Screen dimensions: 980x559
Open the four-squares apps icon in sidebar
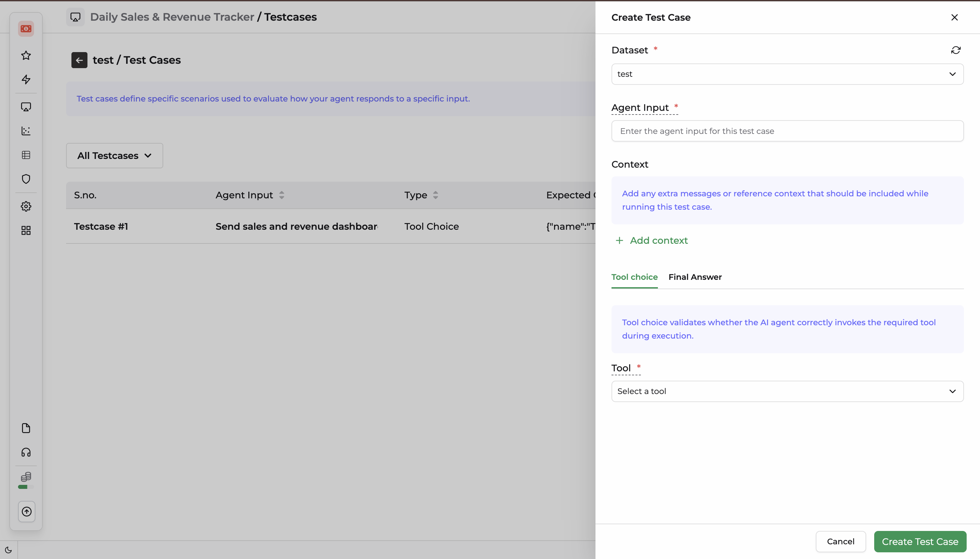coord(26,230)
